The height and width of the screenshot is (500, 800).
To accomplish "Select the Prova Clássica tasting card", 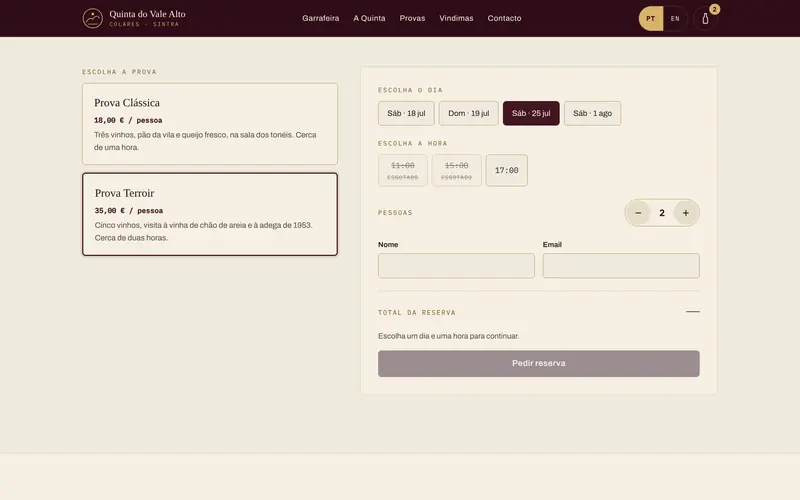I will click(210, 124).
